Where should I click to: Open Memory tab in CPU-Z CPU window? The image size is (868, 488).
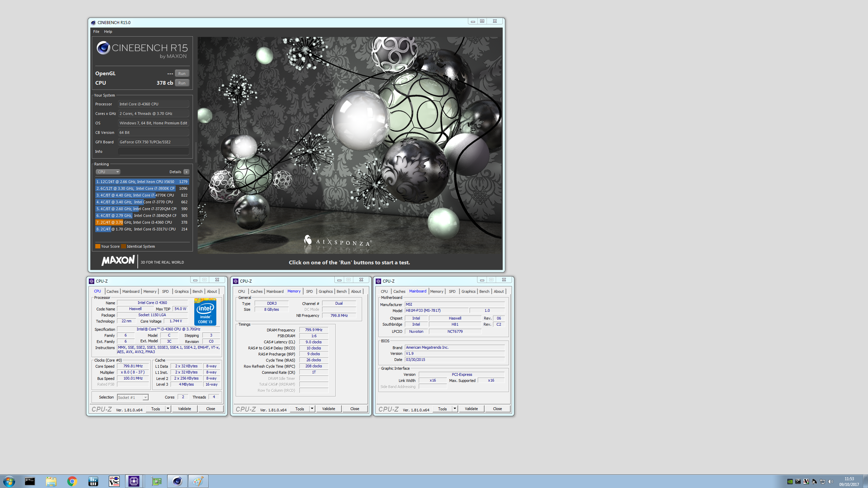150,291
